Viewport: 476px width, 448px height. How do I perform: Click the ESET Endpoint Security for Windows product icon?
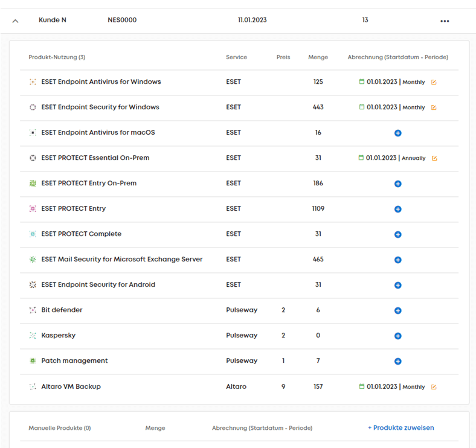point(33,107)
